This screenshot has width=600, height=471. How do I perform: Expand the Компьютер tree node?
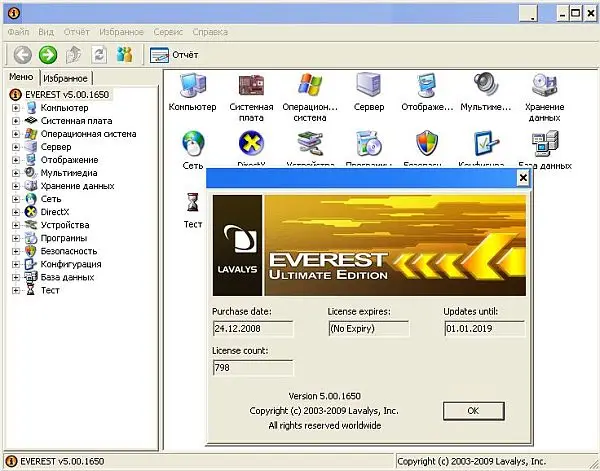pyautogui.click(x=16, y=108)
